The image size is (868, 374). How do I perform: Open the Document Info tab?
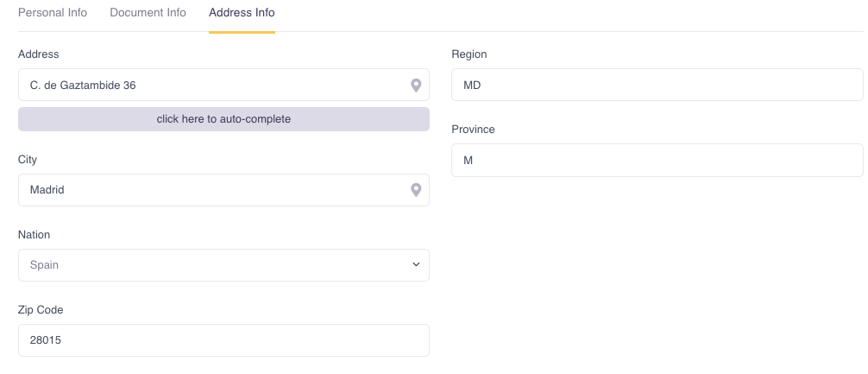click(x=148, y=12)
